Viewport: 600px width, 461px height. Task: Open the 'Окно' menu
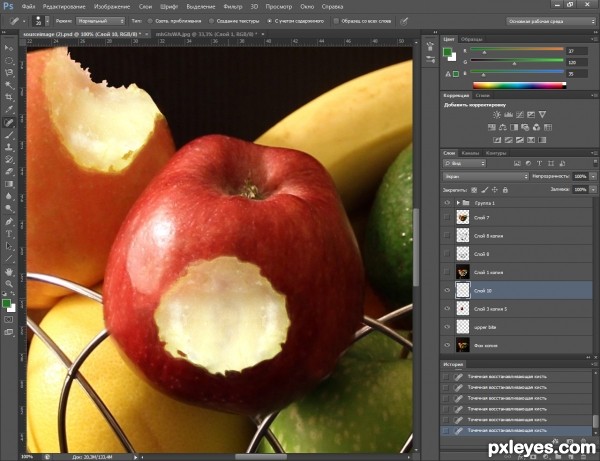[307, 7]
